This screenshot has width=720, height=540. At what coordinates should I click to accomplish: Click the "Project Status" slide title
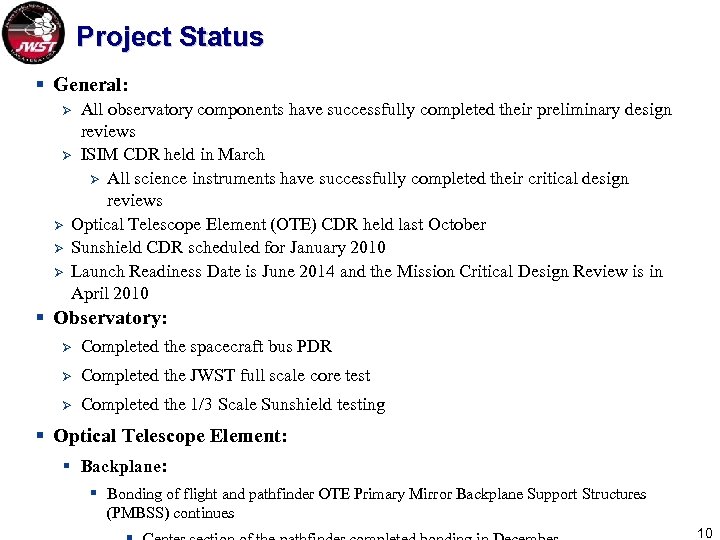click(169, 37)
